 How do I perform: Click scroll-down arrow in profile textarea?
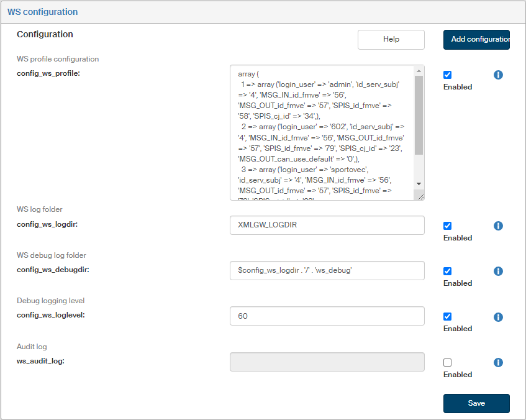coord(419,184)
